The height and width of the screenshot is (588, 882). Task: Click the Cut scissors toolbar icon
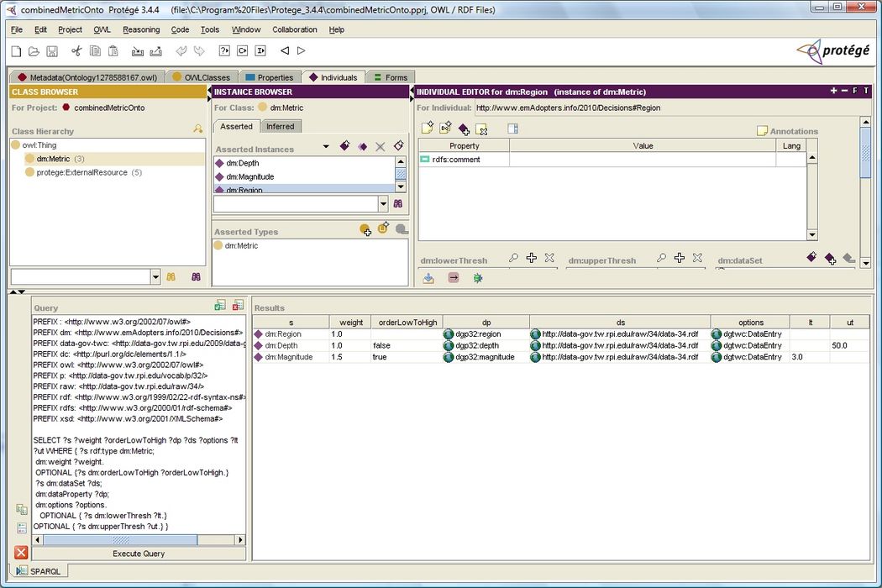(76, 51)
